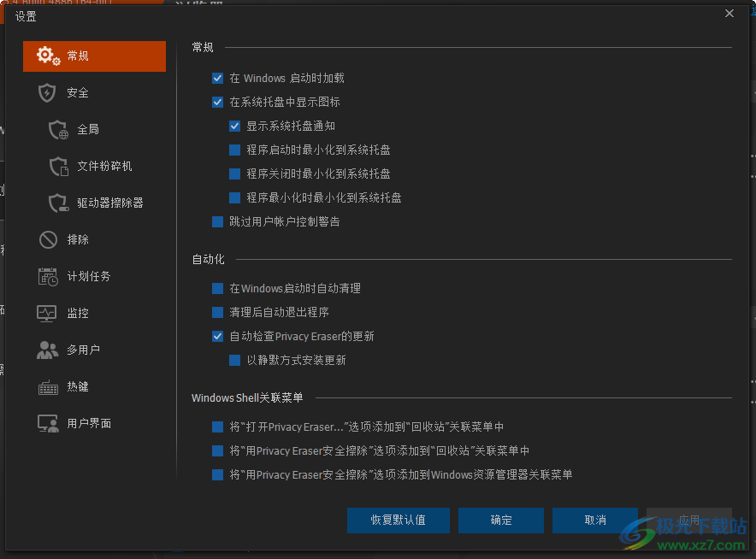The height and width of the screenshot is (559, 756).
Task: Select the 排除 (Exclusions) sidebar icon
Action: [77, 239]
